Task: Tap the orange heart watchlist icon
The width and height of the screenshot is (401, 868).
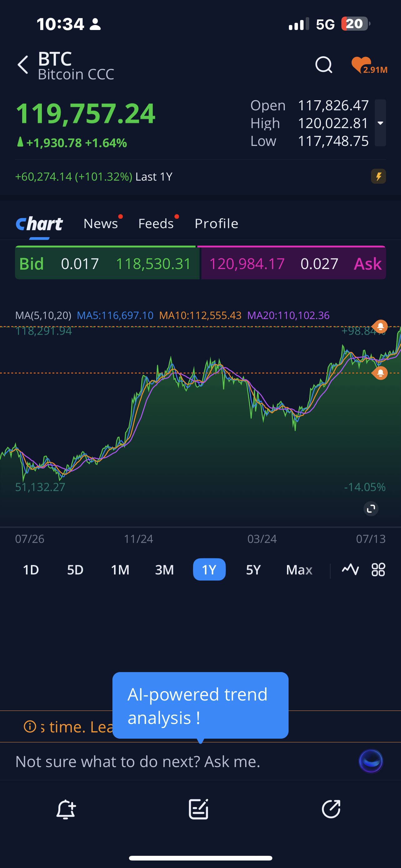Action: click(369, 65)
